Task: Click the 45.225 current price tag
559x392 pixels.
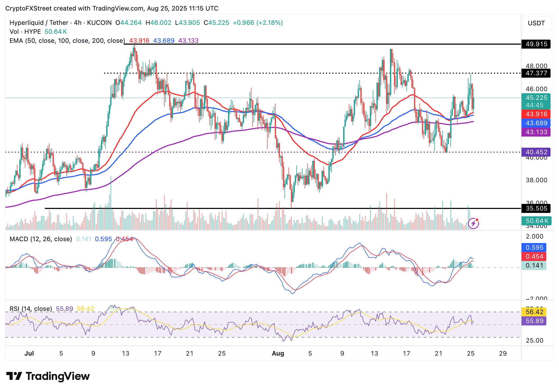Action: click(x=536, y=101)
